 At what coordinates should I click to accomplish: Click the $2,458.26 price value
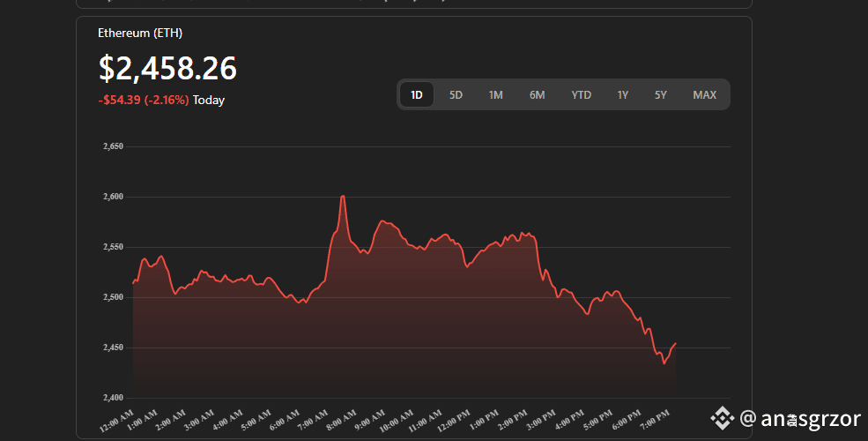[167, 68]
